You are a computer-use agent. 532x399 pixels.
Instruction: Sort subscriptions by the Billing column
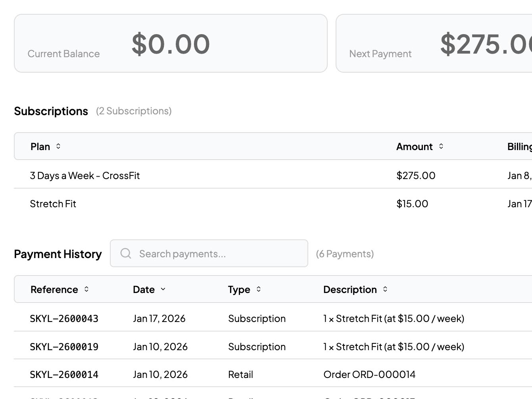(520, 146)
